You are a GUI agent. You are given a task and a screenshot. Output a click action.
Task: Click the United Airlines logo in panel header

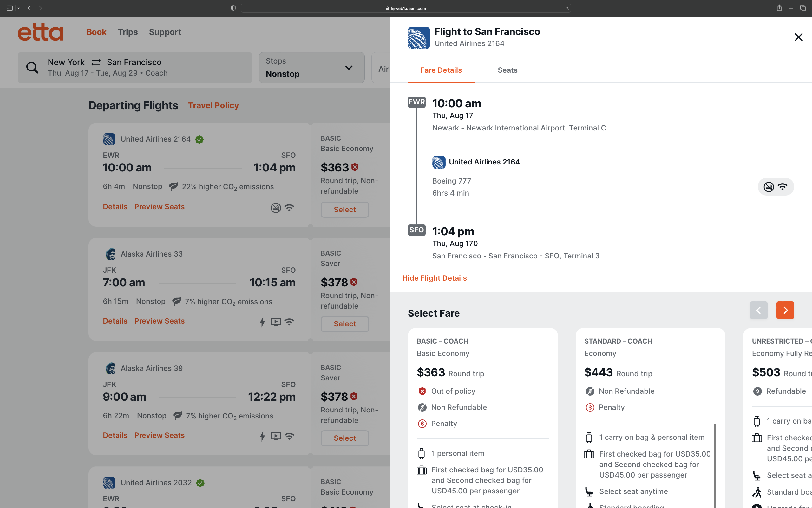(418, 38)
